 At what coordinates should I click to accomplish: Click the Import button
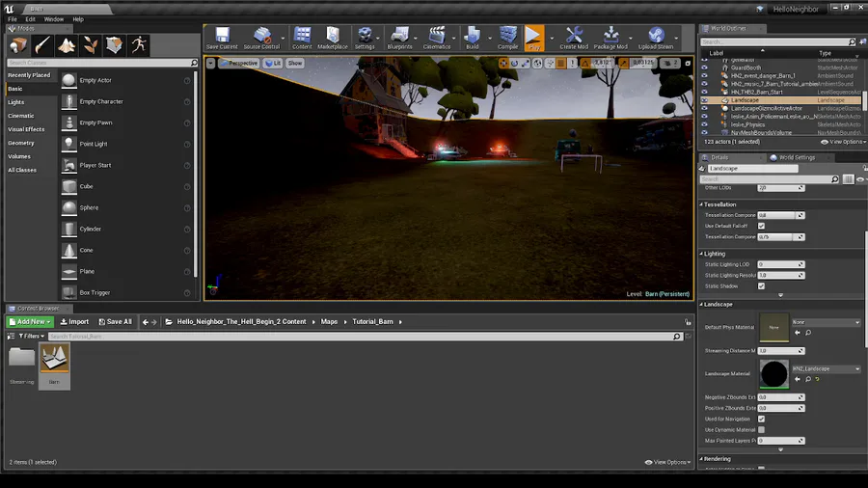click(x=74, y=321)
